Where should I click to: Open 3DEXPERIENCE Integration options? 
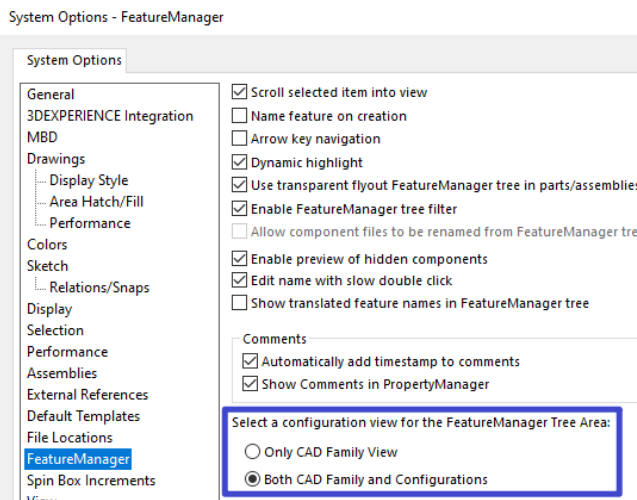[110, 116]
